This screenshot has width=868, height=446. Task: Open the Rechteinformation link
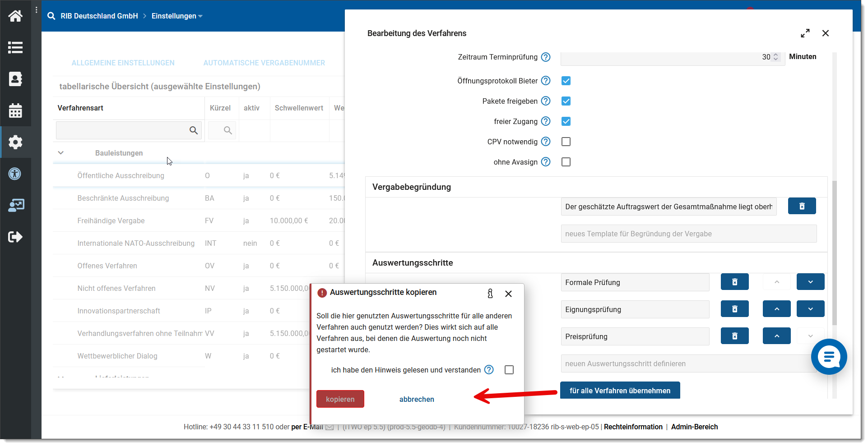(633, 427)
